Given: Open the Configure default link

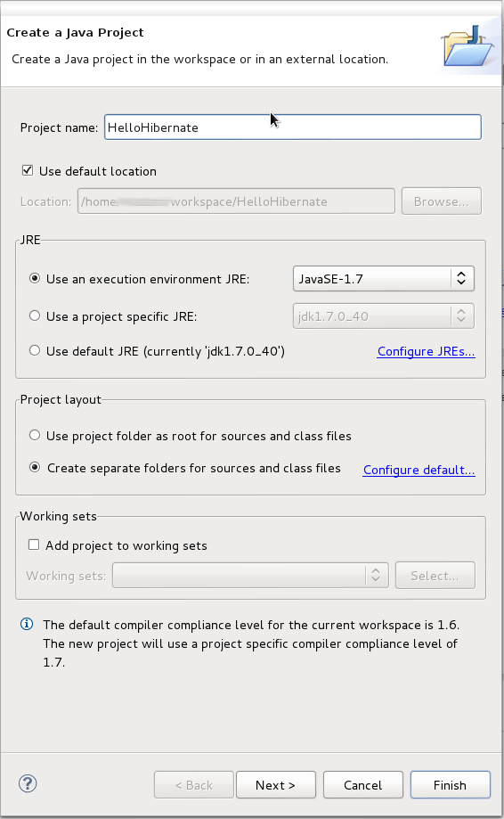Looking at the screenshot, I should pos(419,470).
